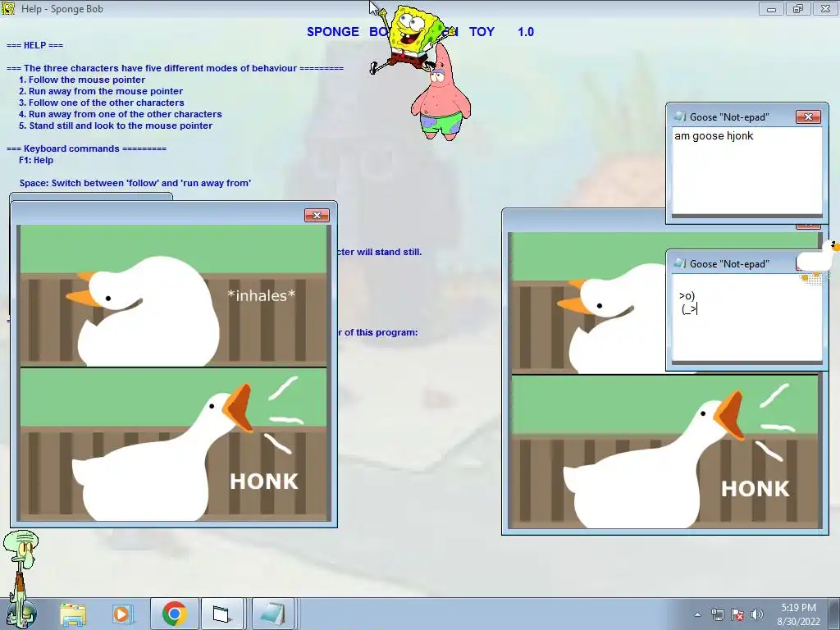Click help line "1. Follow the mouse pointer"
840x630 pixels.
[x=82, y=80]
